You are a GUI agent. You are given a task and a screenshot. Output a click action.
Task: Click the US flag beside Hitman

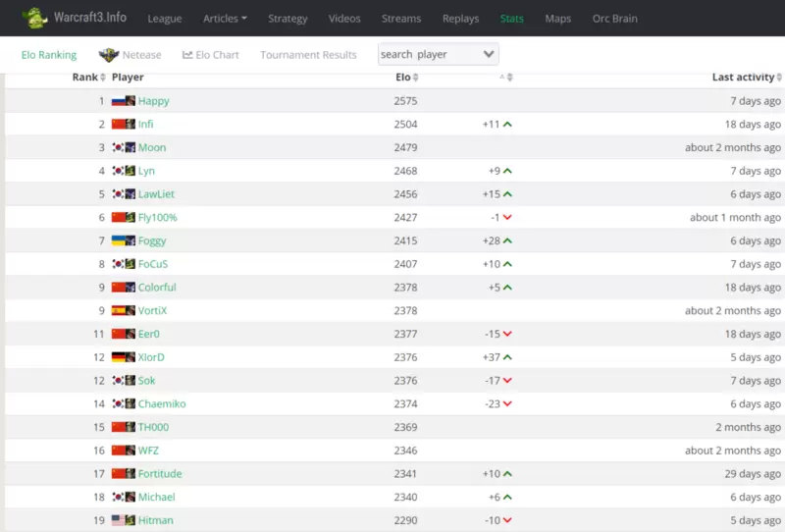point(119,521)
